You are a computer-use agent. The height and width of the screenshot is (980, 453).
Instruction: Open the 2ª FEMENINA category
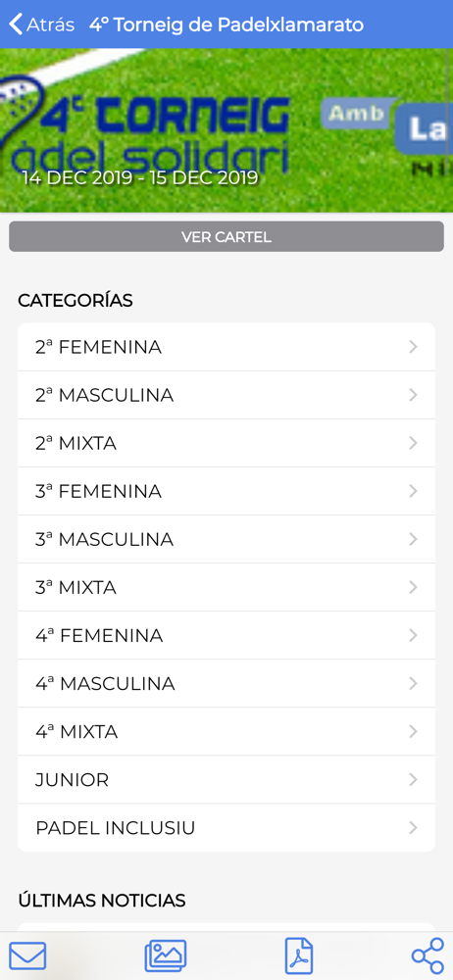226,347
